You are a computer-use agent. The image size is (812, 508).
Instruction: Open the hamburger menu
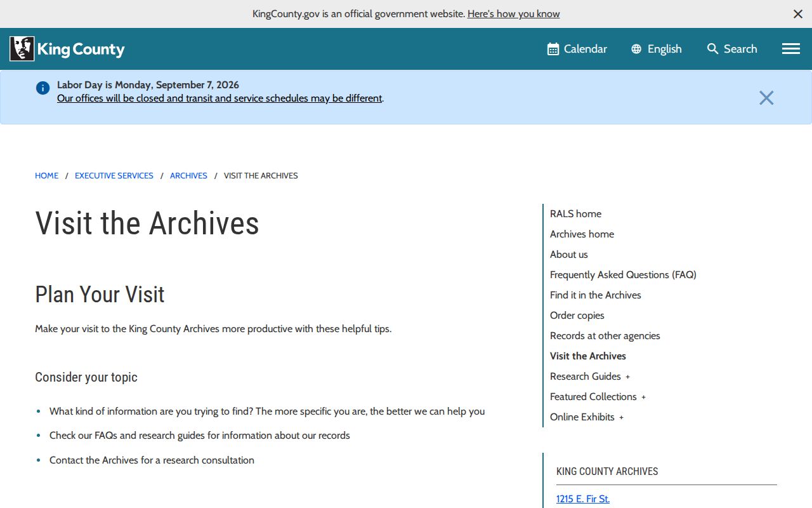791,49
